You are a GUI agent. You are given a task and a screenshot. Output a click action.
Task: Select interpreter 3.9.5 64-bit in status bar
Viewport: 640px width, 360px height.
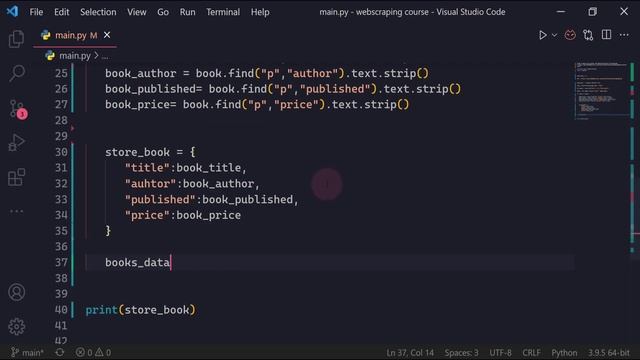(x=609, y=353)
